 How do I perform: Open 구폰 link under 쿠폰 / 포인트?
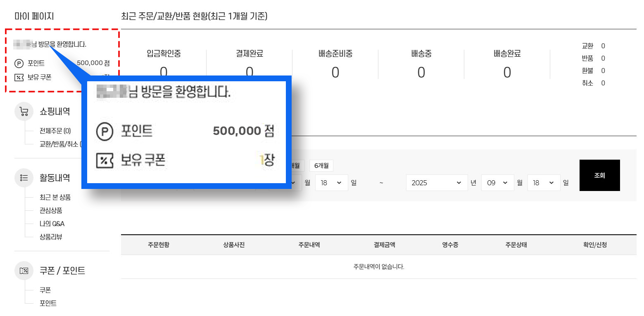pyautogui.click(x=45, y=290)
